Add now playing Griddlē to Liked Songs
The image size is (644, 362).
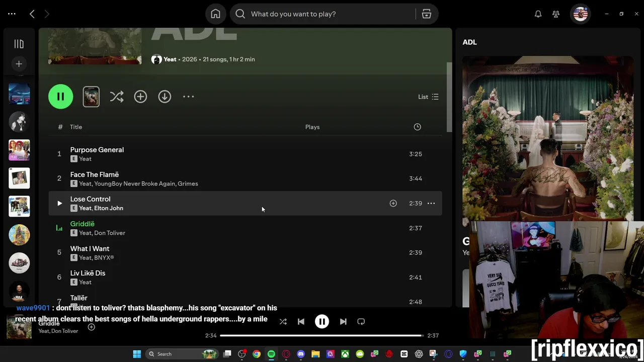click(x=92, y=327)
